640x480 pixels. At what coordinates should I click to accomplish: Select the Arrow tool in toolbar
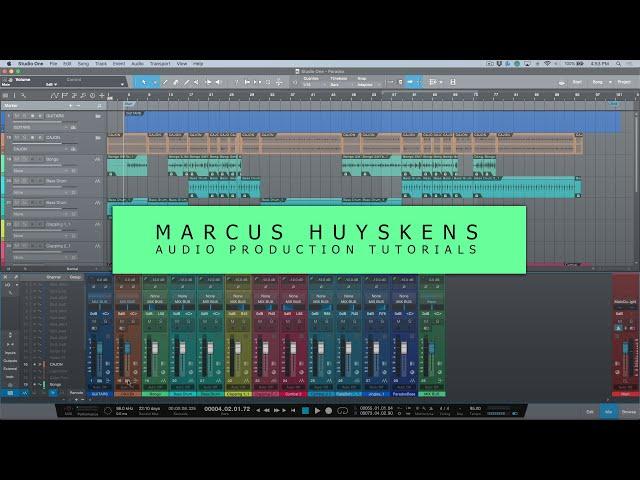pos(144,82)
